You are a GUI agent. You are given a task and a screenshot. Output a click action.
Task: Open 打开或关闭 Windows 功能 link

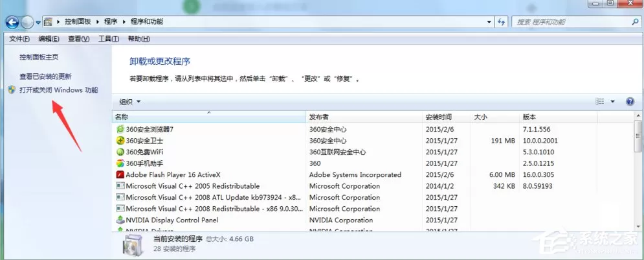(x=59, y=90)
